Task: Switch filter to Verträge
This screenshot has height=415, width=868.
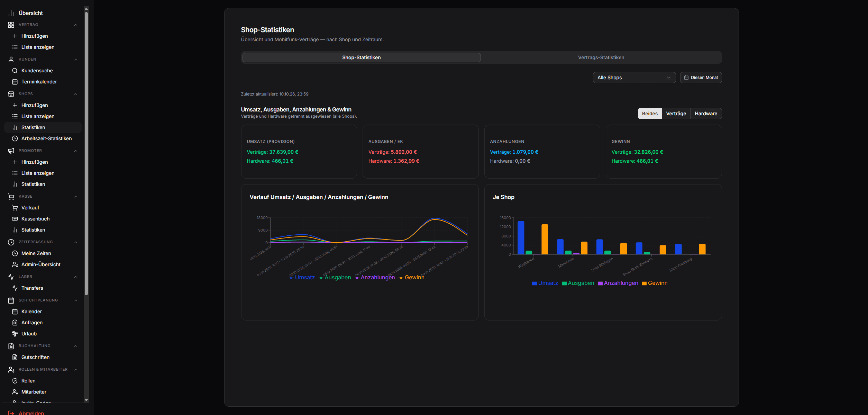Action: (676, 114)
